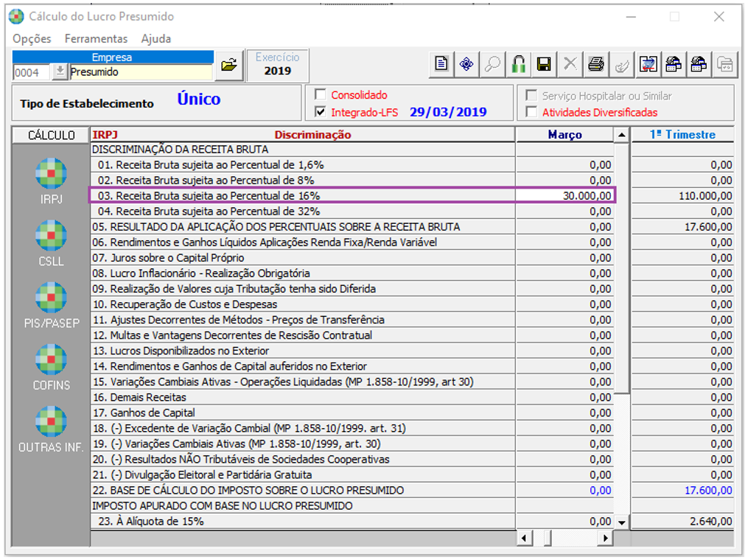The height and width of the screenshot is (560, 748).
Task: Click the date 29/03/2019
Action: tap(448, 112)
